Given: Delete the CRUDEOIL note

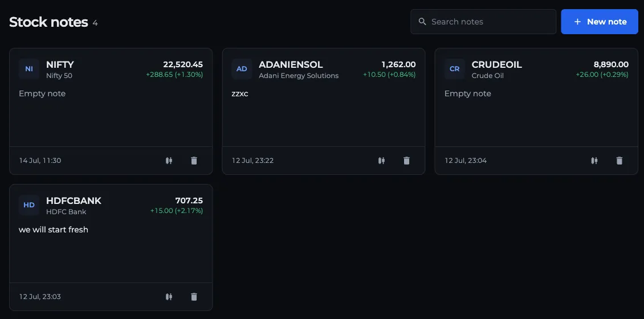Looking at the screenshot, I should coord(619,161).
